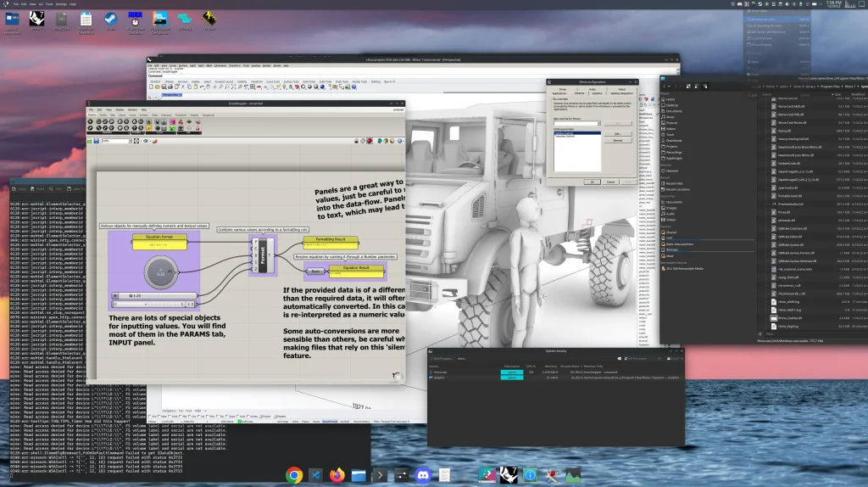Click Grasshopper's green new-document icon

[89, 141]
